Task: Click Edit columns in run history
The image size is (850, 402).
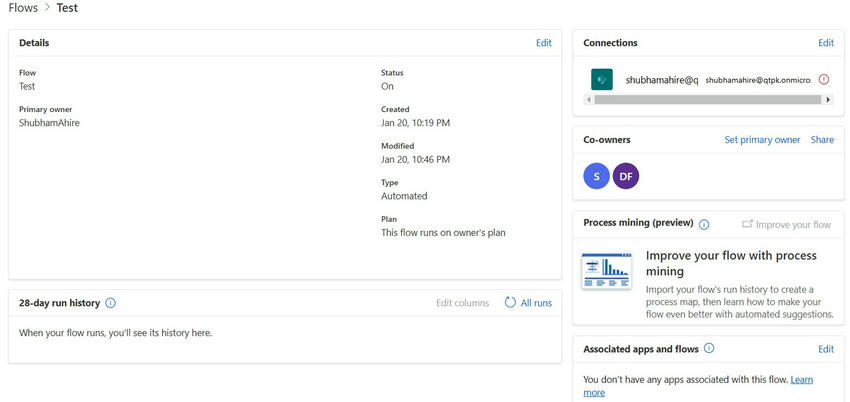Action: pos(462,303)
